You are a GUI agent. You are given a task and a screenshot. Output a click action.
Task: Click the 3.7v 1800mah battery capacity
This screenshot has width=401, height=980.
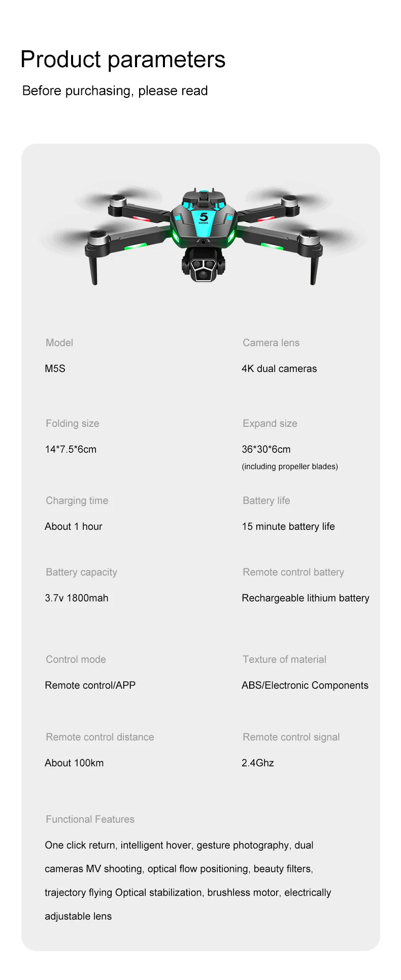(x=77, y=598)
